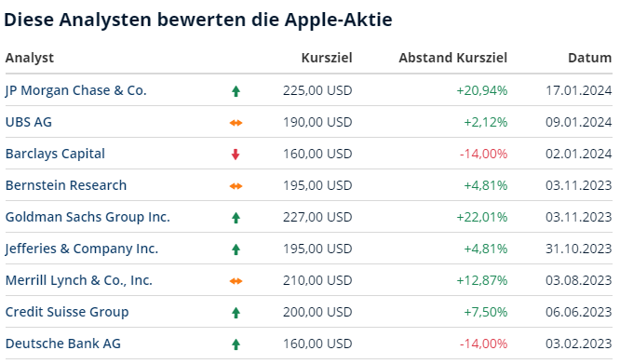Select the Bernstein Research link
The height and width of the screenshot is (364, 620).
click(x=66, y=185)
